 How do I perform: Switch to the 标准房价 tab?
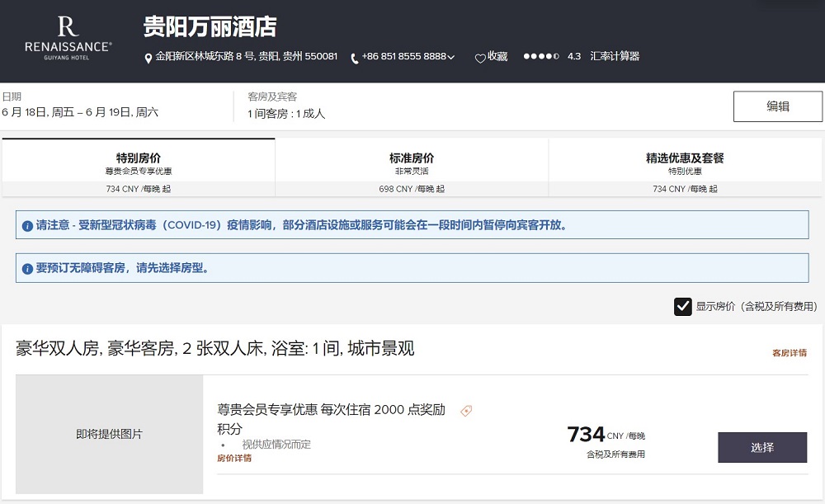click(x=412, y=167)
